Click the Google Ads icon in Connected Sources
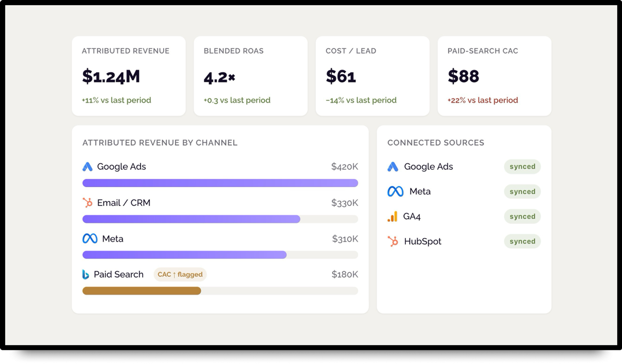 [393, 167]
